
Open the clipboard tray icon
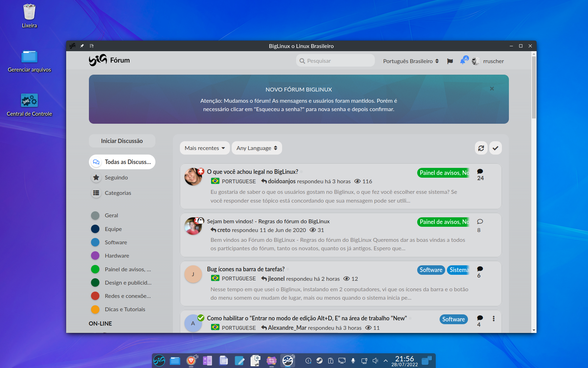pos(331,361)
